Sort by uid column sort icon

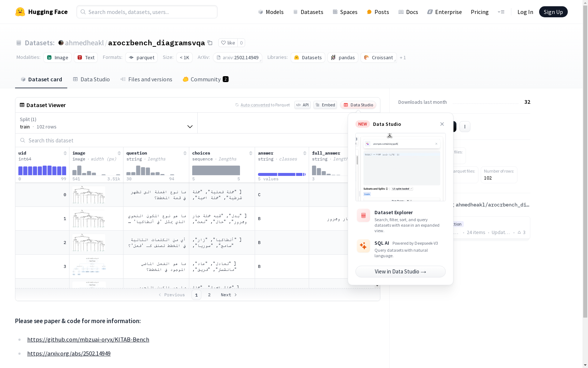tap(65, 153)
